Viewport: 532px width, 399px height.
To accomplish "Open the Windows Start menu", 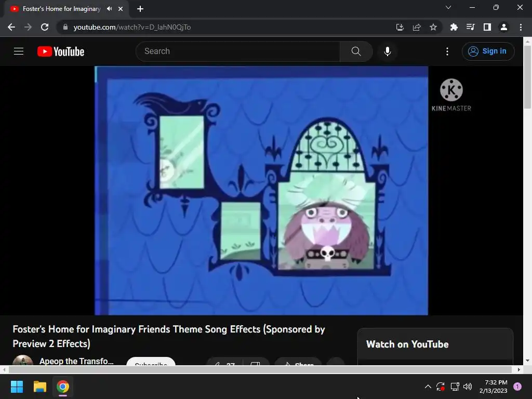I will pos(17,387).
